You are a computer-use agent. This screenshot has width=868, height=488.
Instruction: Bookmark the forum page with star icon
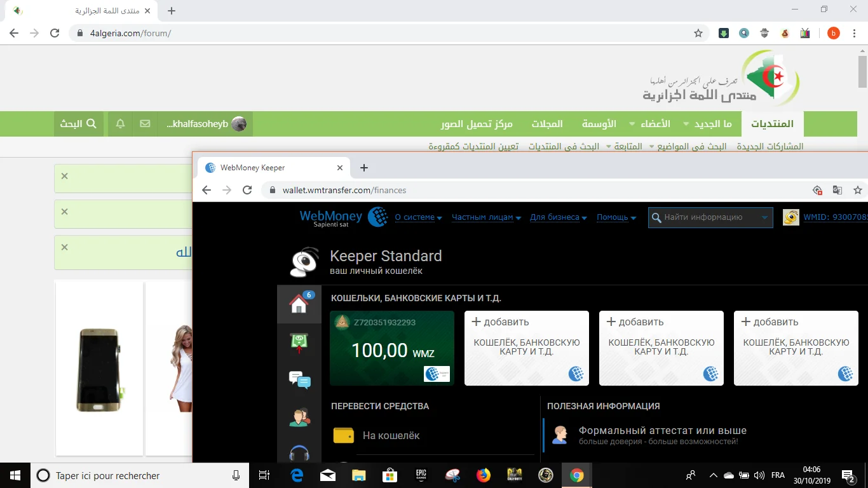click(698, 33)
